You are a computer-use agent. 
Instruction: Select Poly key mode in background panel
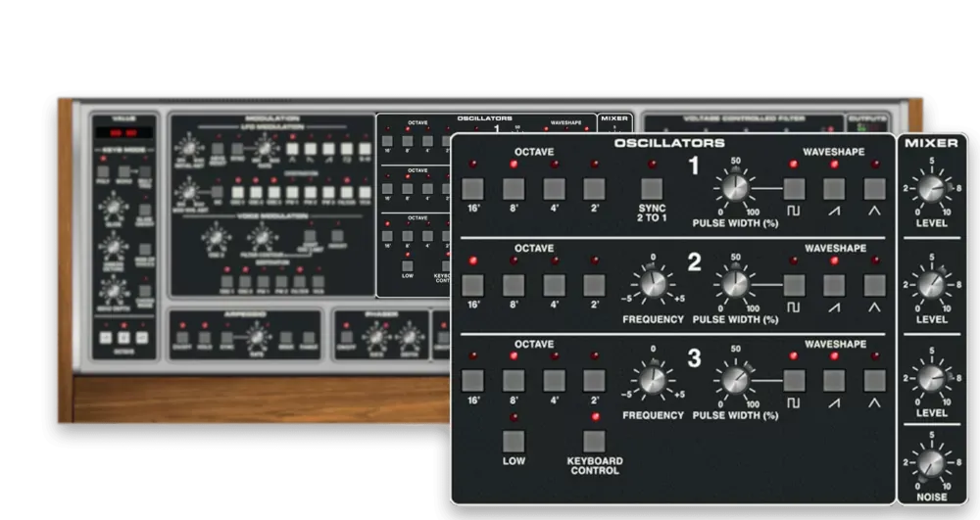103,171
